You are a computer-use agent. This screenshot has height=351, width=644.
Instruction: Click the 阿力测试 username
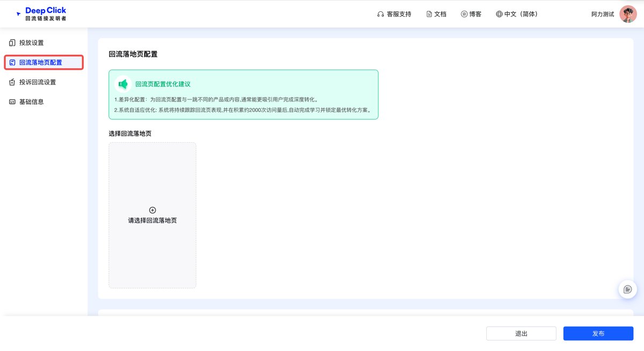click(603, 14)
